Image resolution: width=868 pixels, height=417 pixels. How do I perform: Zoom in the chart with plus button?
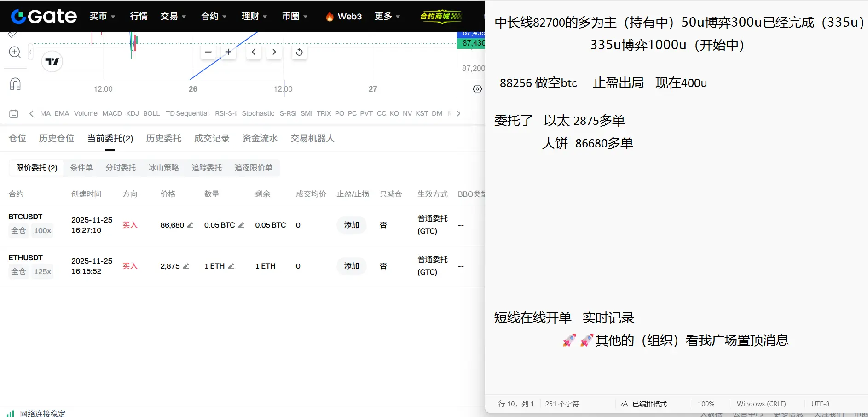(228, 52)
